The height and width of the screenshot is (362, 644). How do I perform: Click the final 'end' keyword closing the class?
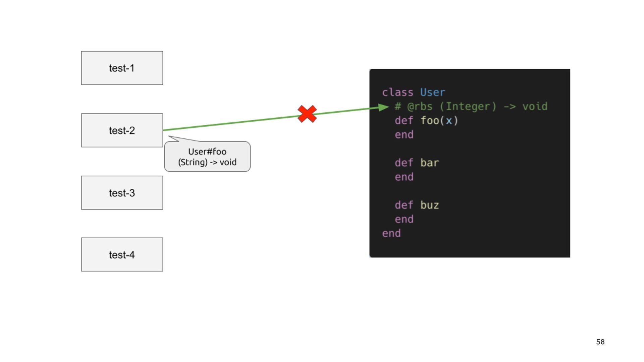point(391,233)
